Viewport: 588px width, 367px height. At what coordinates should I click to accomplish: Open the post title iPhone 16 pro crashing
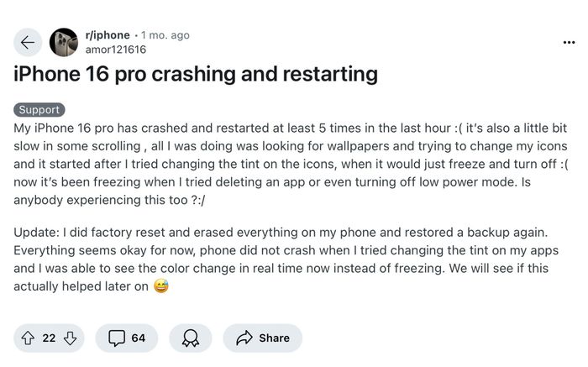click(196, 74)
